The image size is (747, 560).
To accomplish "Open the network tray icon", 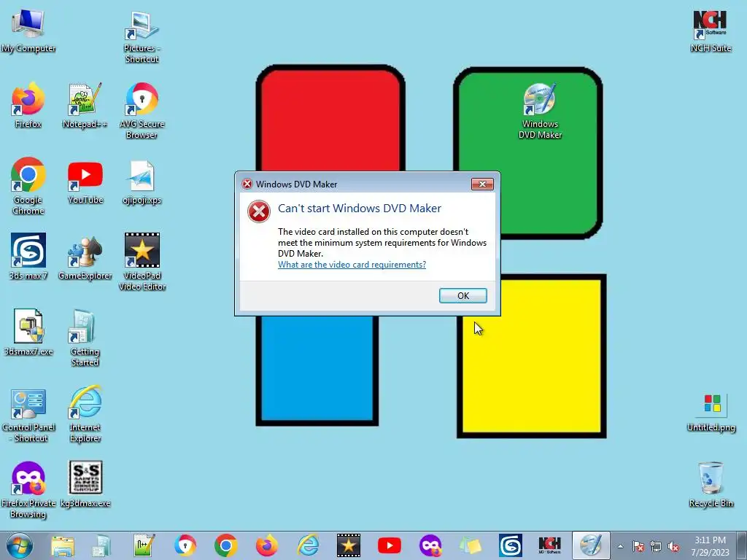I will 656,546.
